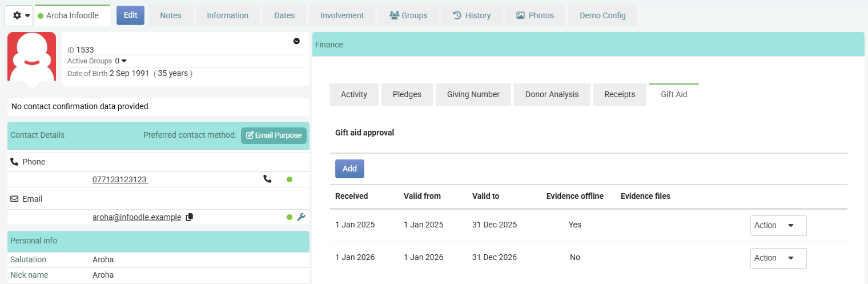This screenshot has width=868, height=284.
Task: Open the Groups tab
Action: [408, 15]
